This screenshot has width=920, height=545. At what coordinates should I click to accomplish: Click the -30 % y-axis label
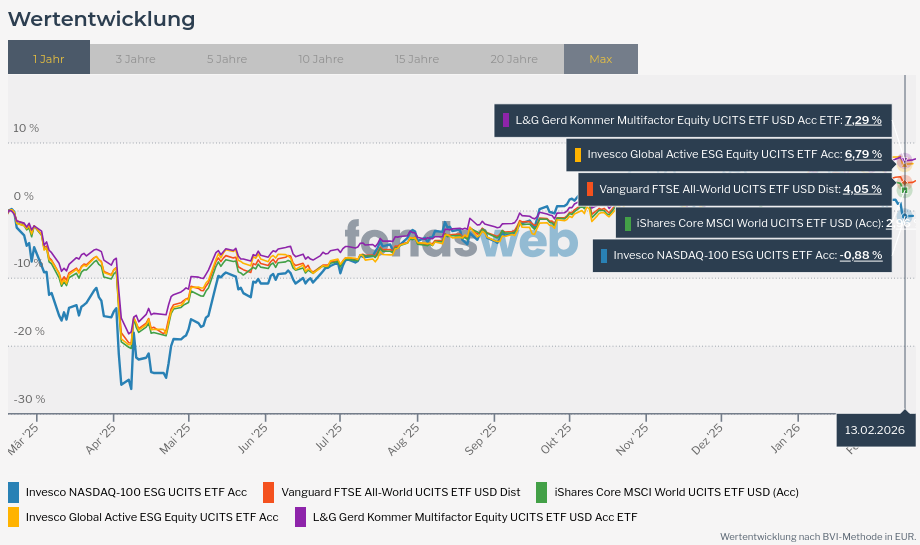(x=29, y=399)
